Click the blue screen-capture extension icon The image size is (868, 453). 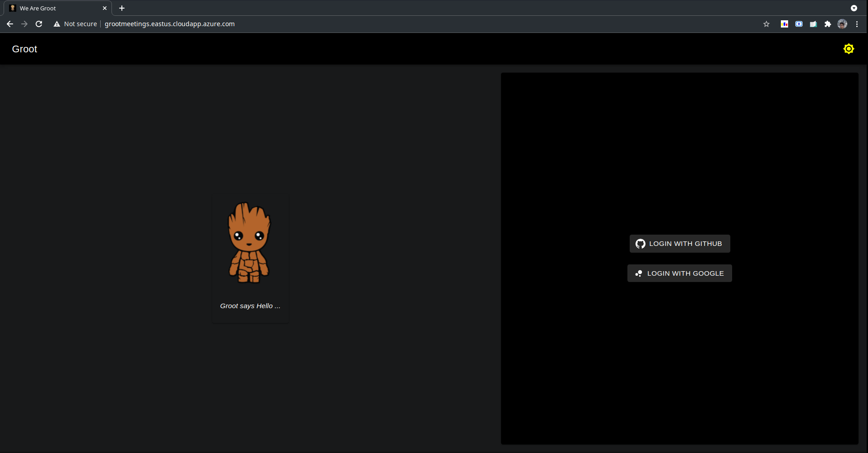[x=799, y=24]
